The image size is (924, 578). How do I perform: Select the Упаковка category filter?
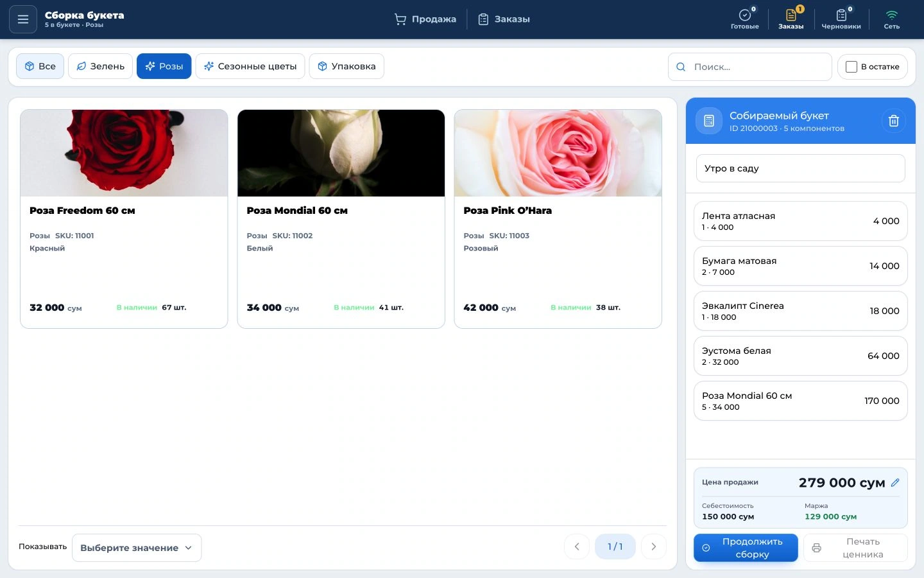pyautogui.click(x=346, y=66)
